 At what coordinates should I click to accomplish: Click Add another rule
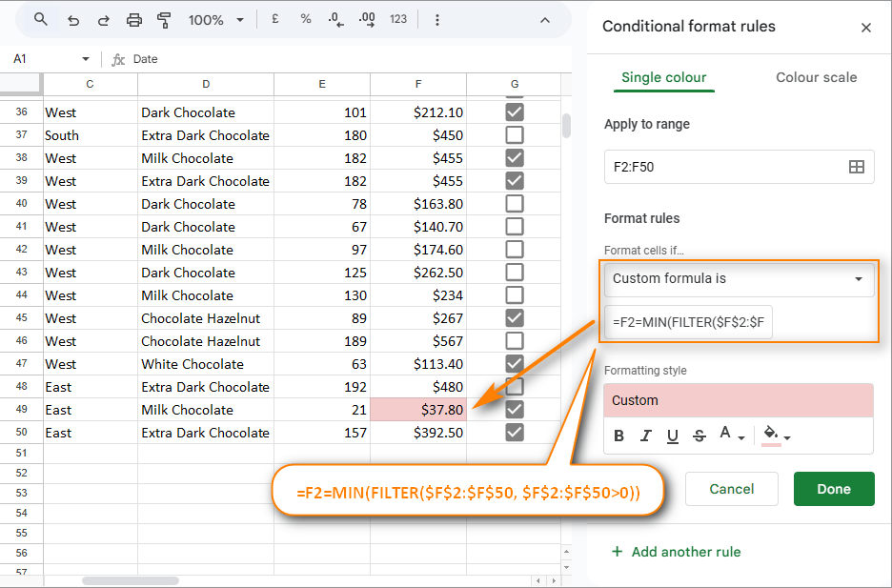pos(677,552)
